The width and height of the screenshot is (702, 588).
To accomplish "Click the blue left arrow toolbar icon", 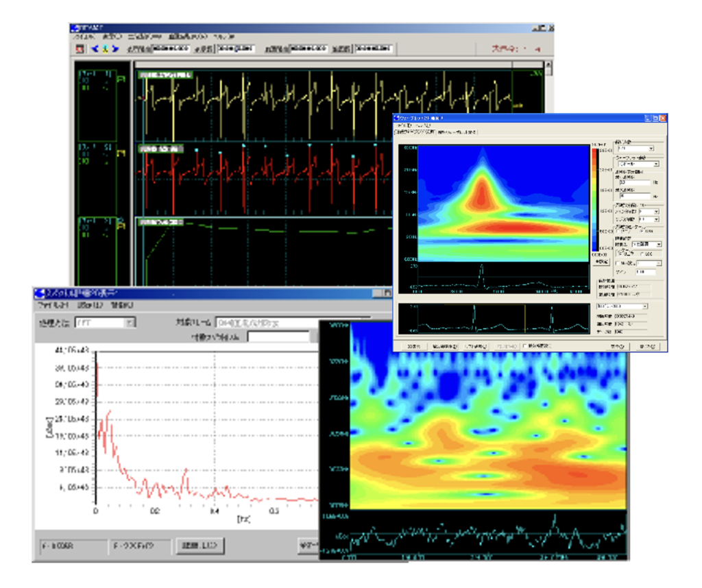I will click(x=95, y=49).
